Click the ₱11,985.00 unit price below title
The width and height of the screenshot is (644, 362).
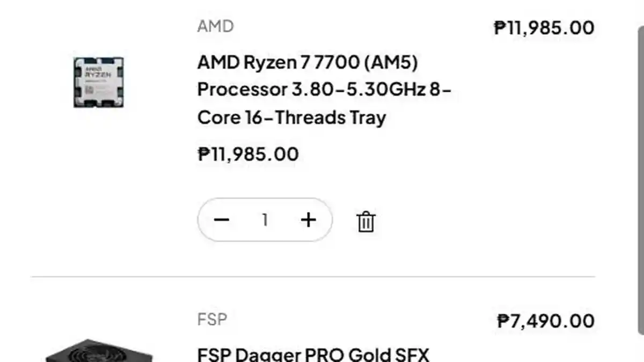(x=248, y=154)
